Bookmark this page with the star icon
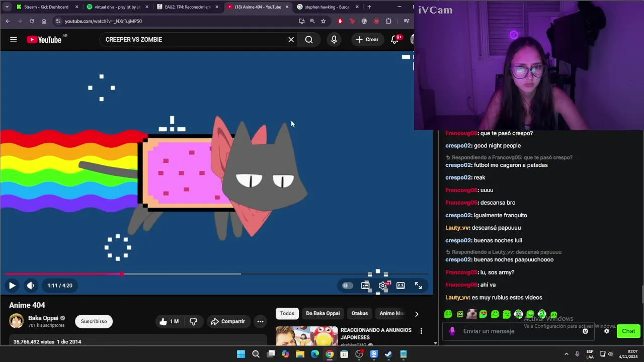Image resolution: width=644 pixels, height=362 pixels. pyautogui.click(x=323, y=21)
